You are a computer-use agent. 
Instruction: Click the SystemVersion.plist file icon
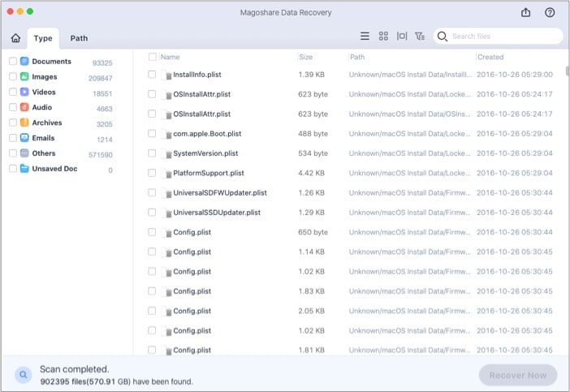coord(167,153)
